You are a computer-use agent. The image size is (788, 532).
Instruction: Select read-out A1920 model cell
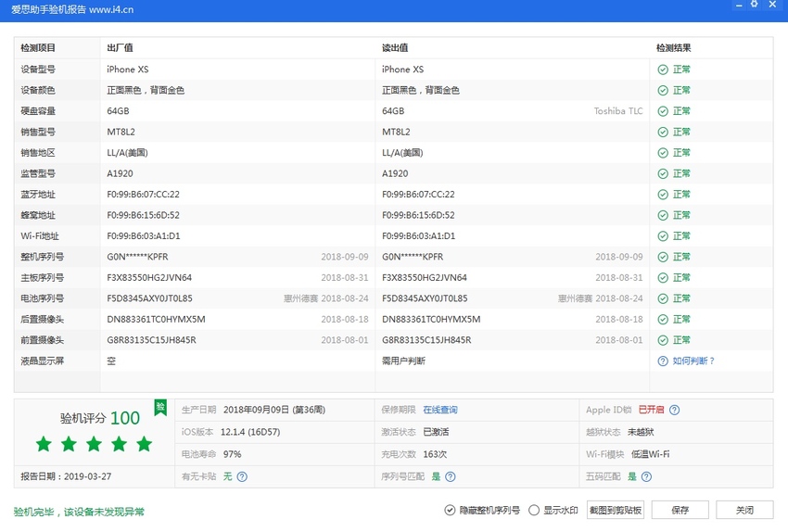point(395,174)
